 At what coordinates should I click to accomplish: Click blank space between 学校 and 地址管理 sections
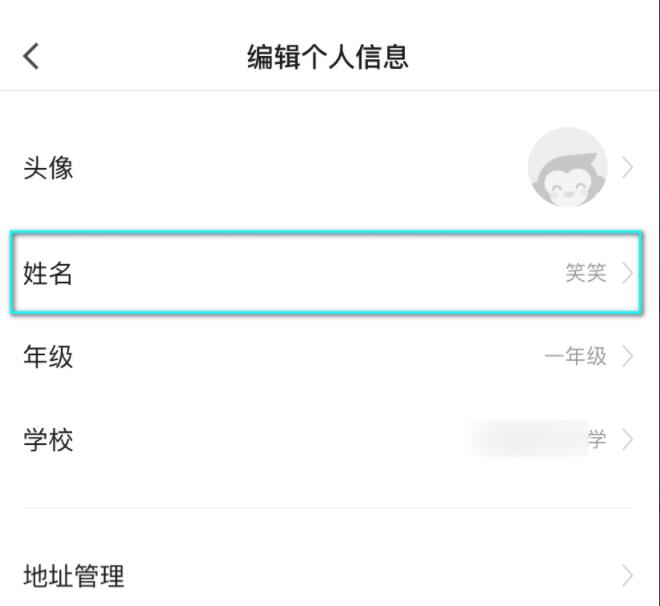point(330,485)
